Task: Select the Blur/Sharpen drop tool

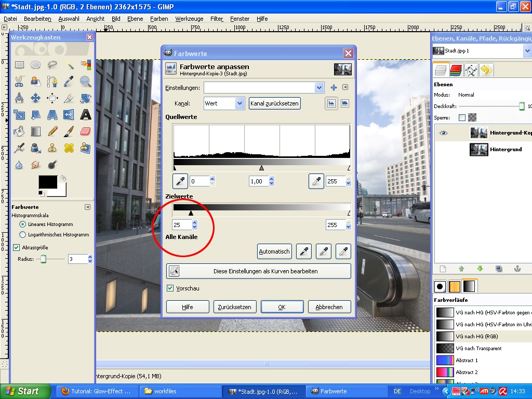Action: coord(19,165)
